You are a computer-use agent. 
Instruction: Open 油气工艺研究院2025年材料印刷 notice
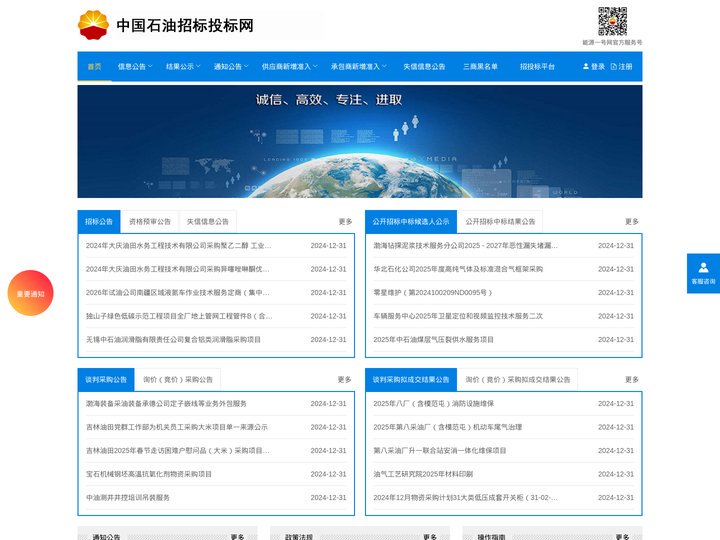click(423, 474)
